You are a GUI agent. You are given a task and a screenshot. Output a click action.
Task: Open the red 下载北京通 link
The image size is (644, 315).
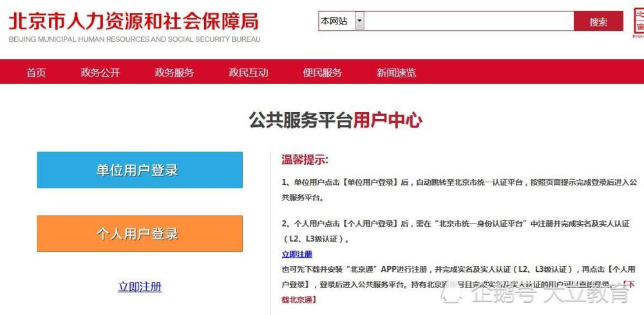click(x=299, y=300)
